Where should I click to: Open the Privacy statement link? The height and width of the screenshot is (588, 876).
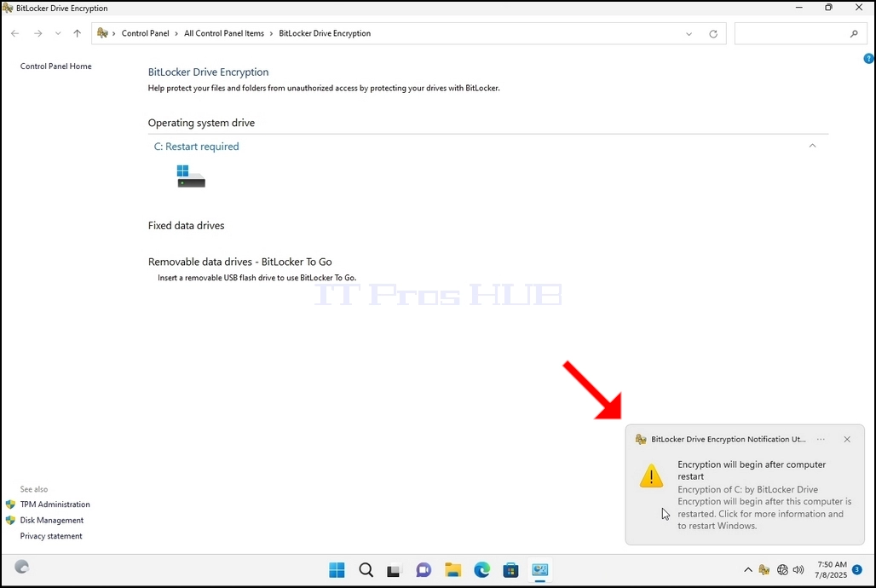51,536
